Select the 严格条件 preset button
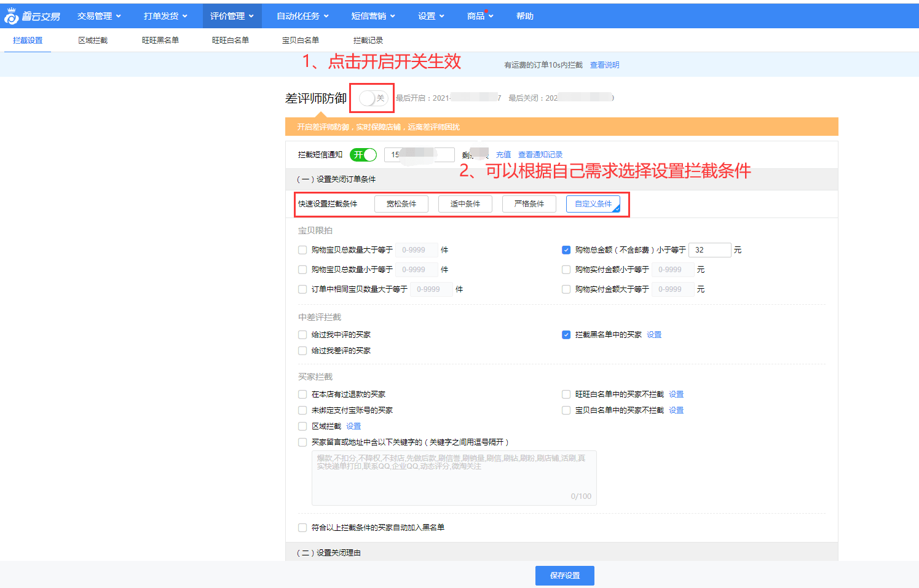The image size is (919, 588). pyautogui.click(x=529, y=204)
